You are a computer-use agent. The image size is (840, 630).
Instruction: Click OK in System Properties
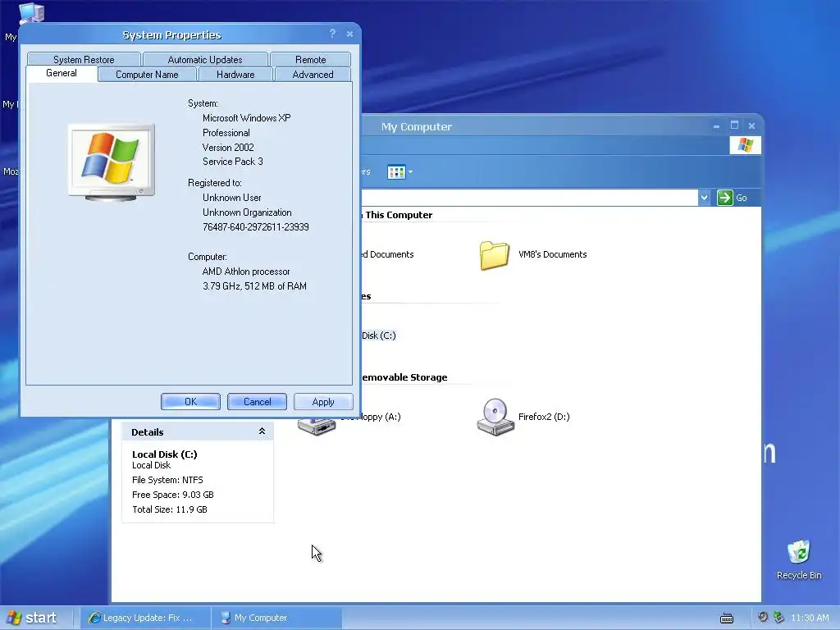190,402
